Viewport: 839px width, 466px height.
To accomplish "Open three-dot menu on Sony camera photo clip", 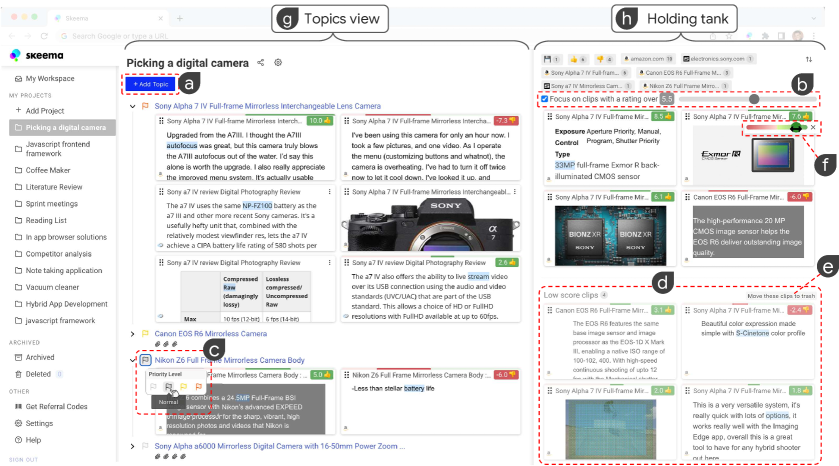I will [515, 192].
